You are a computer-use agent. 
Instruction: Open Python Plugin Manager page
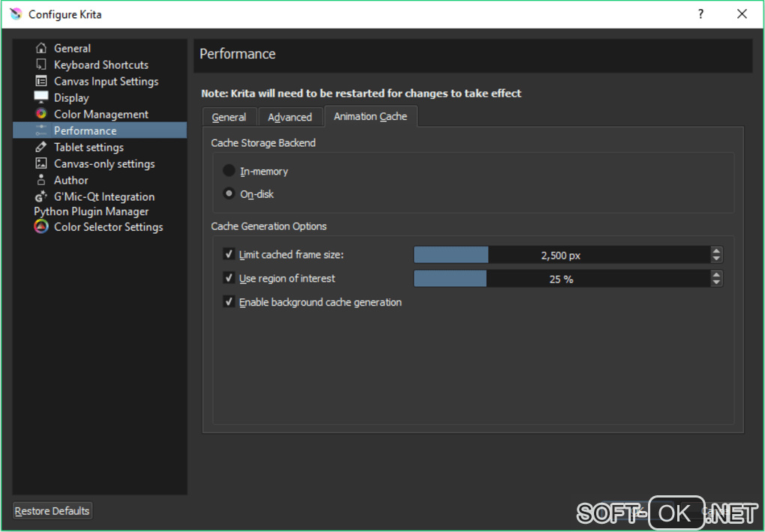(x=91, y=211)
